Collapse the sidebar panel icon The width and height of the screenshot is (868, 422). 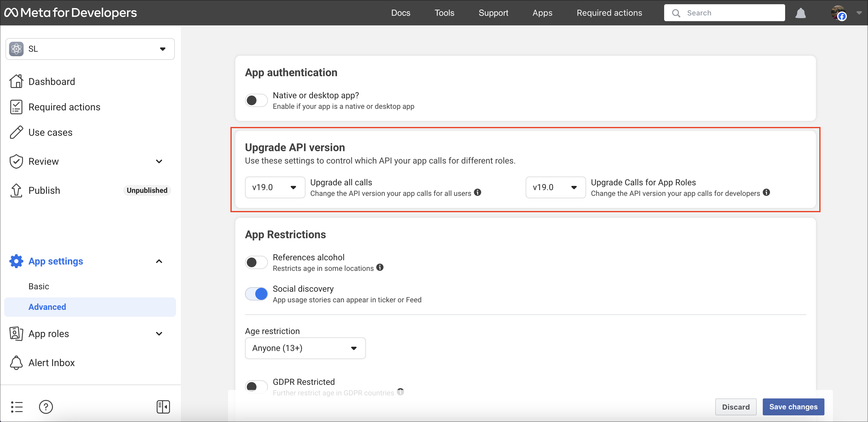(163, 407)
